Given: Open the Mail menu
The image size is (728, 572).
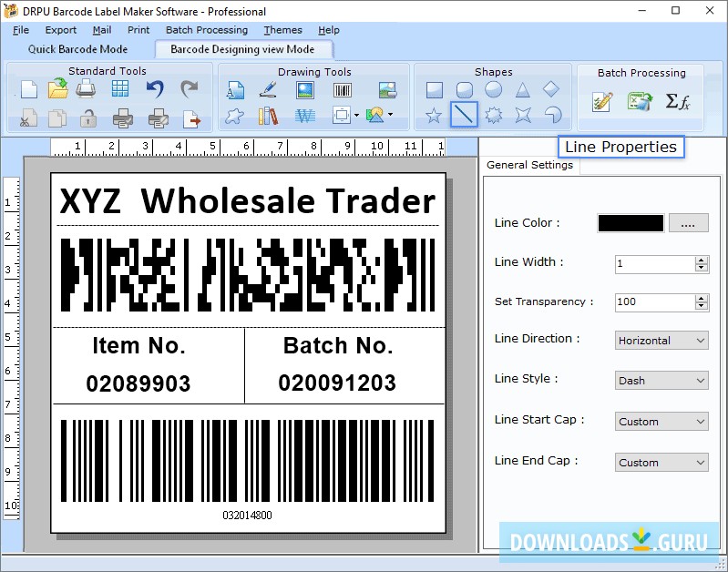Looking at the screenshot, I should tap(102, 30).
